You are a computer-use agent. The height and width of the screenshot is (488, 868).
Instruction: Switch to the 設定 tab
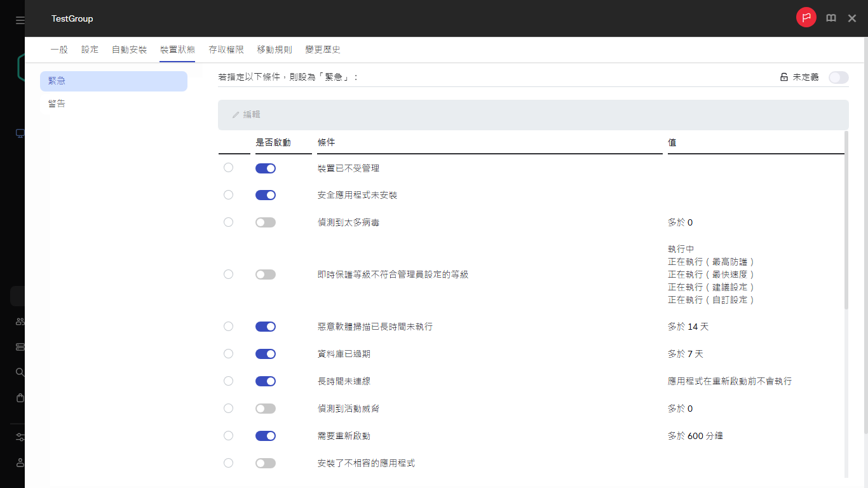tap(90, 49)
